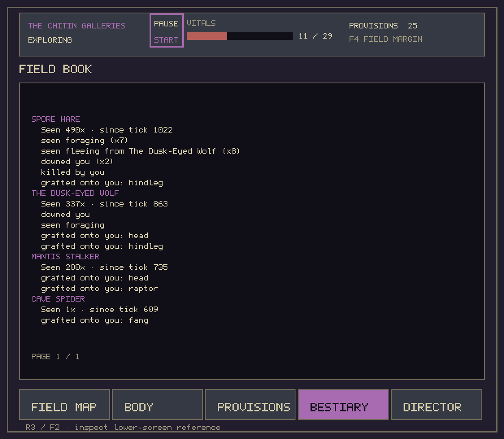Select the Mantis Stalker entry heading
The height and width of the screenshot is (439, 504).
point(65,256)
